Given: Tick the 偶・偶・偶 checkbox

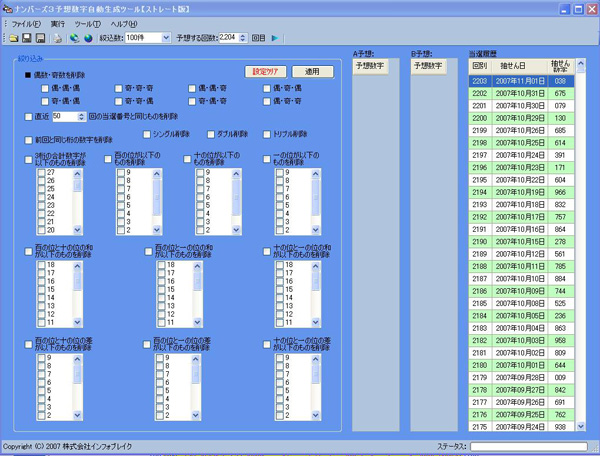Looking at the screenshot, I should [x=43, y=89].
